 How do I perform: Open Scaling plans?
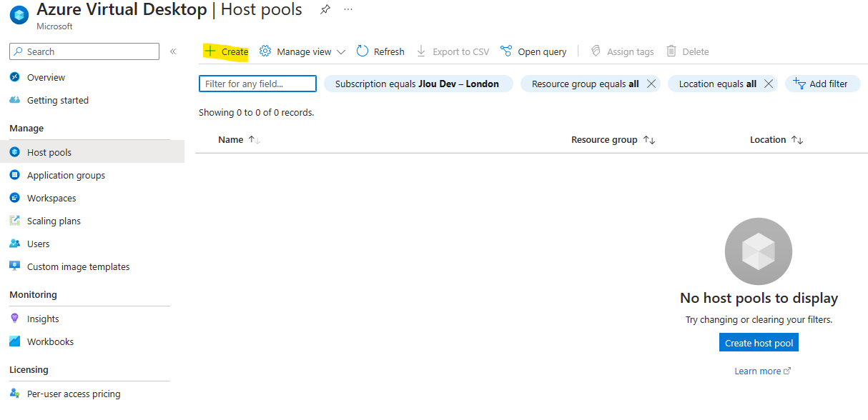(54, 221)
